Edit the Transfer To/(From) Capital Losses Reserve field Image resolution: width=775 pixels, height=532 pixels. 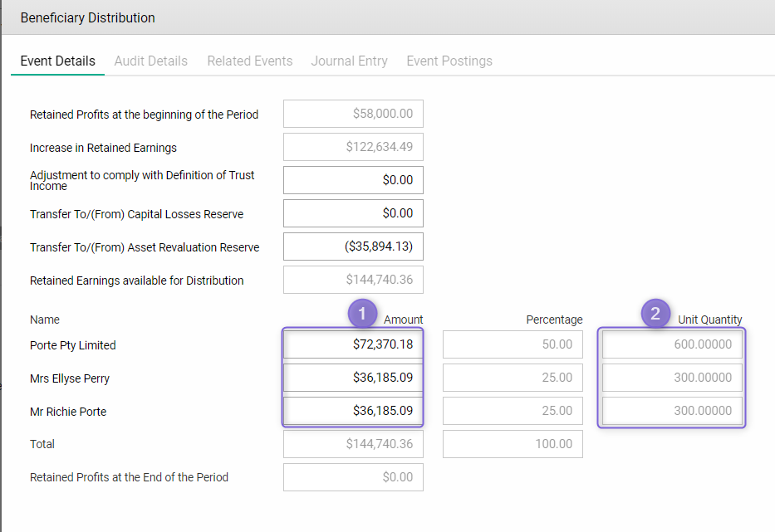[x=353, y=213]
